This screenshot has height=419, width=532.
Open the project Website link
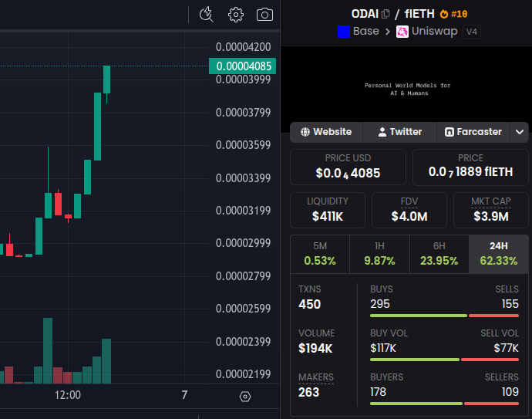pyautogui.click(x=326, y=132)
